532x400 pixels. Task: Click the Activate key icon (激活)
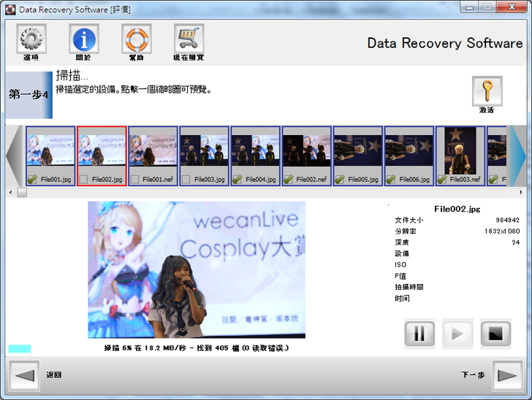click(487, 91)
